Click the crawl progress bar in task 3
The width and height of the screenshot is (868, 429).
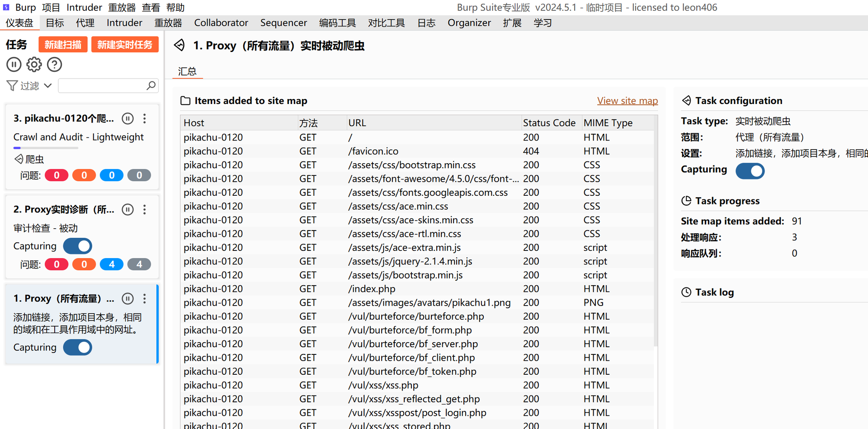click(46, 148)
